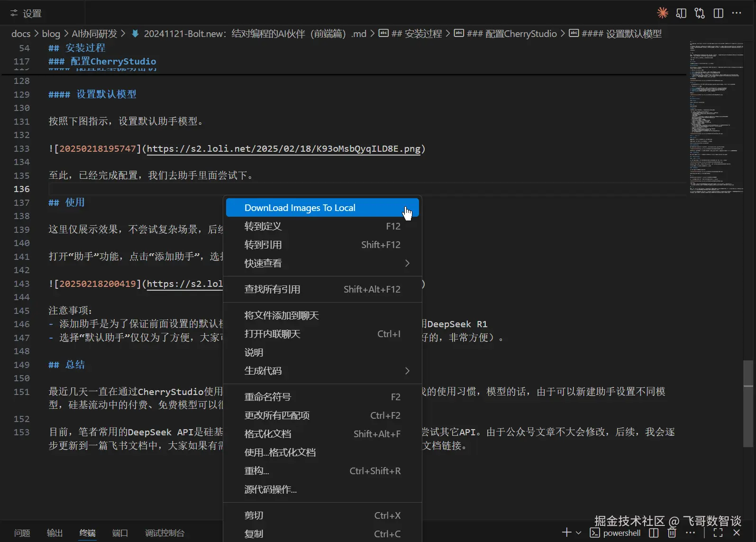The width and height of the screenshot is (756, 542).
Task: Expand the 生成代码 submenu
Action: (x=407, y=371)
